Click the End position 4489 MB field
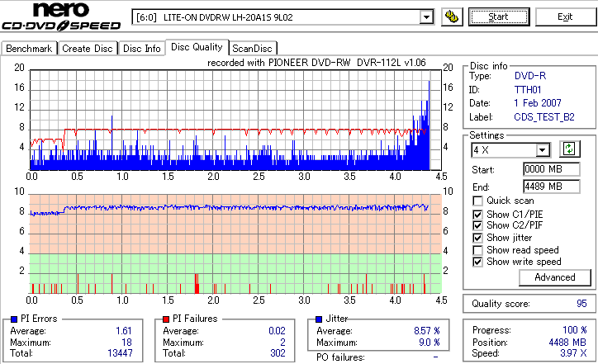 (x=552, y=187)
